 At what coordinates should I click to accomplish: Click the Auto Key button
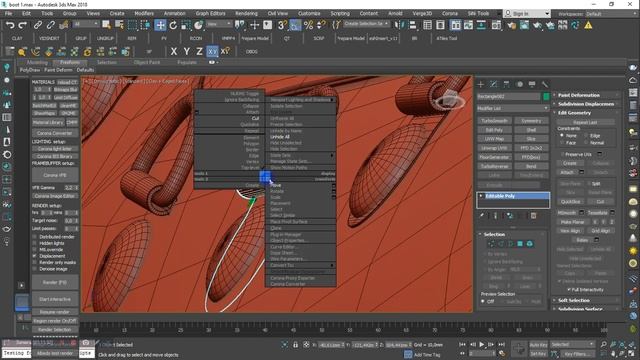tap(538, 344)
